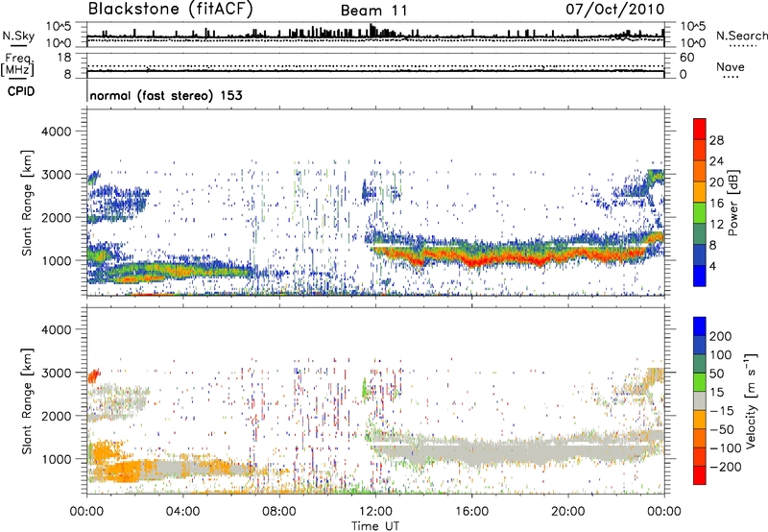Select the "CPID" row label
This screenshot has width=768, height=532.
coord(21,91)
